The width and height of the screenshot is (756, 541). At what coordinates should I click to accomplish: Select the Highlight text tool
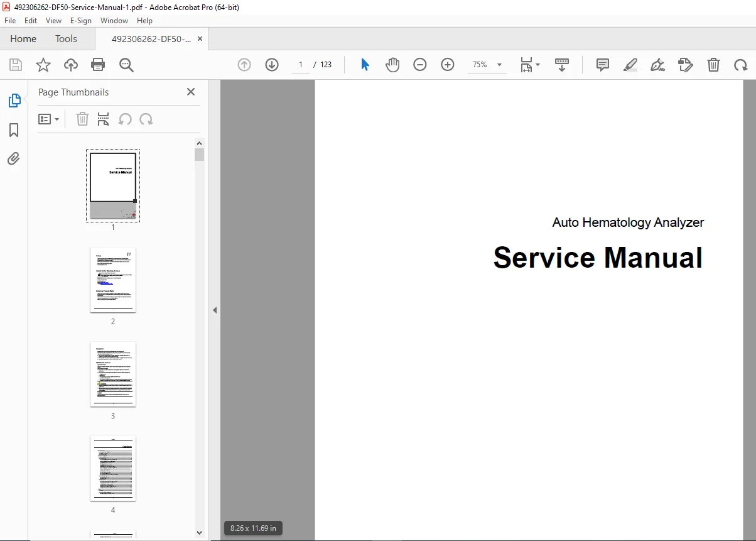[630, 65]
